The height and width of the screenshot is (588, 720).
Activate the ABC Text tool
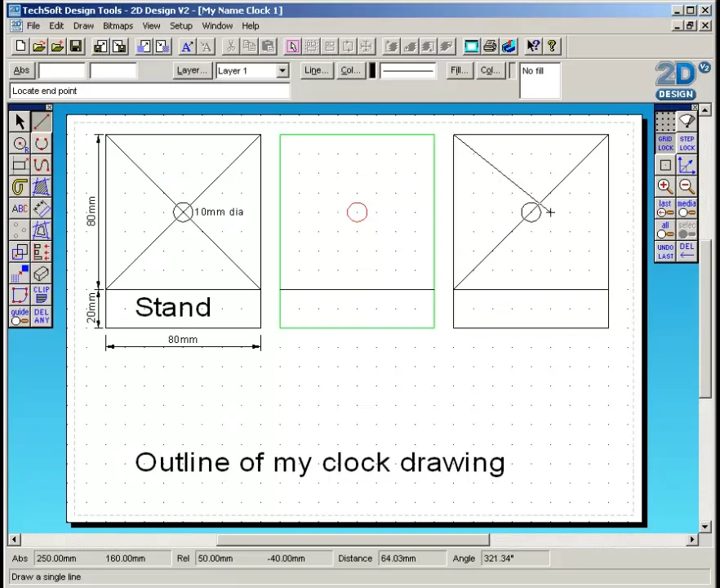click(20, 208)
